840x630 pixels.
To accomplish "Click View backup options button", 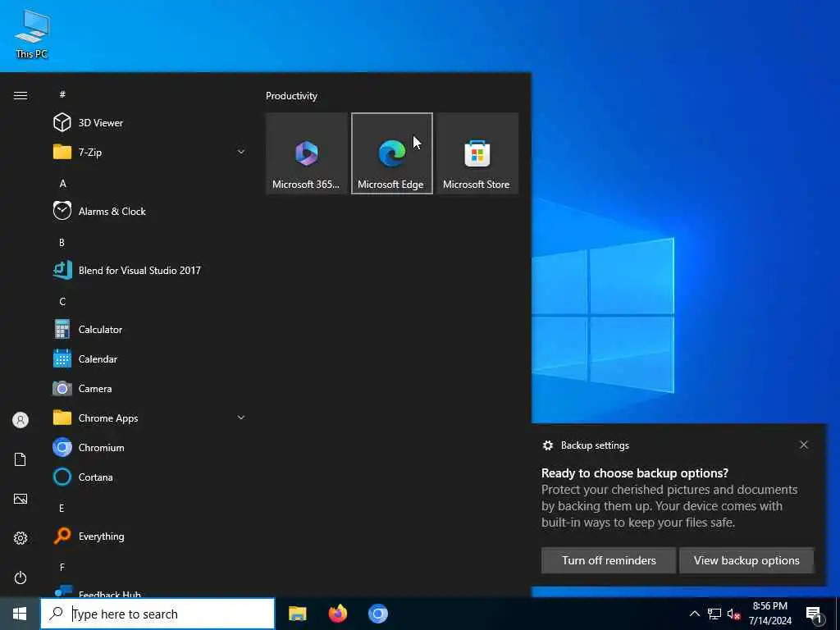I will (x=746, y=560).
